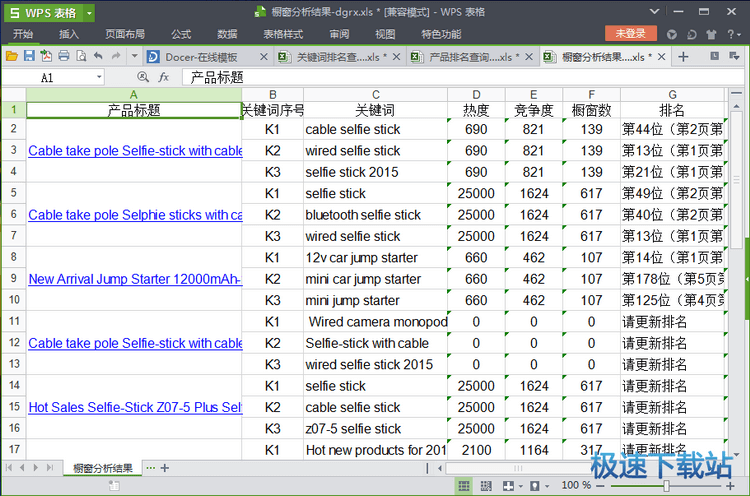Switch to the Docer-在线模板 tab

[201, 57]
